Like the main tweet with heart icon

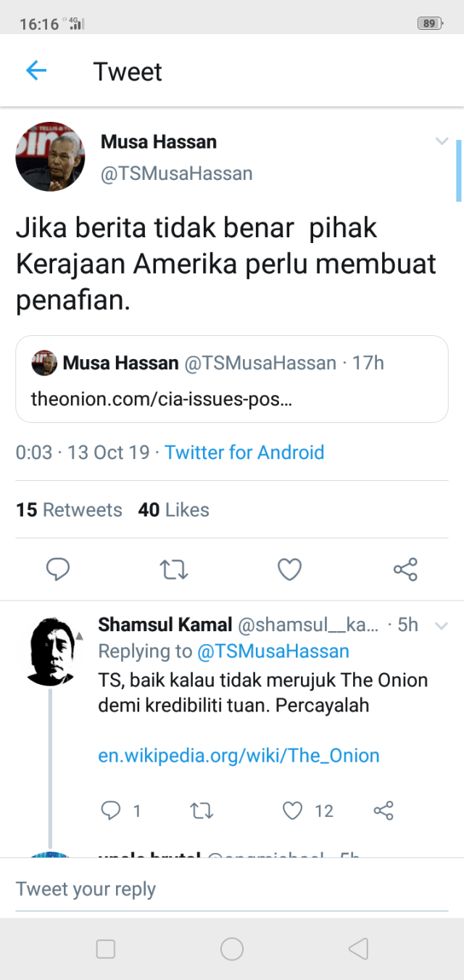(x=290, y=569)
